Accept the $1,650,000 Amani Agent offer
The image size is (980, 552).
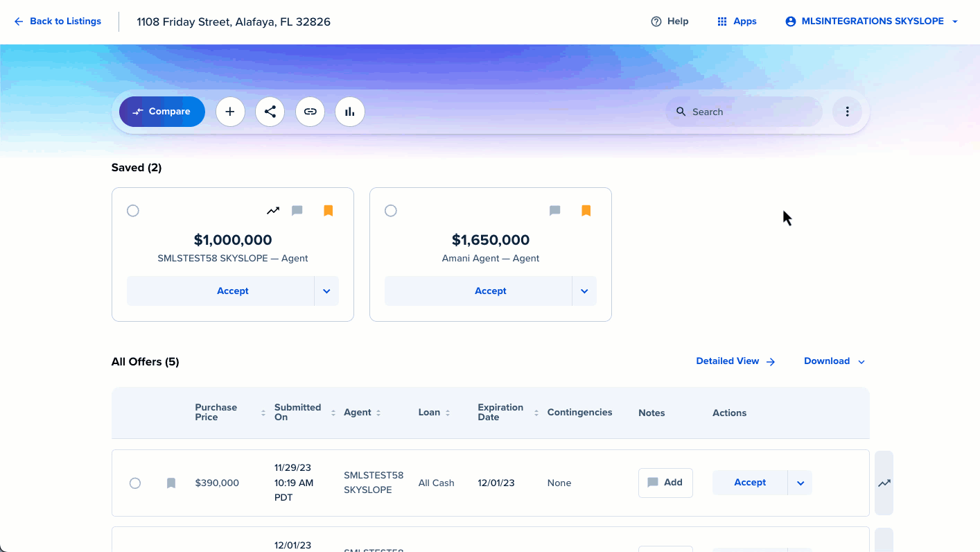(478, 291)
